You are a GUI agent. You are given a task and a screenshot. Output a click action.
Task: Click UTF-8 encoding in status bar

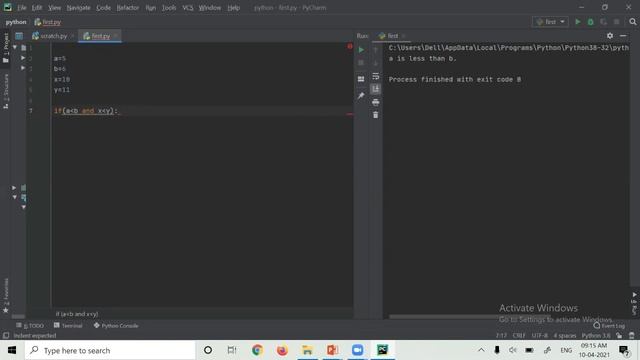540,336
